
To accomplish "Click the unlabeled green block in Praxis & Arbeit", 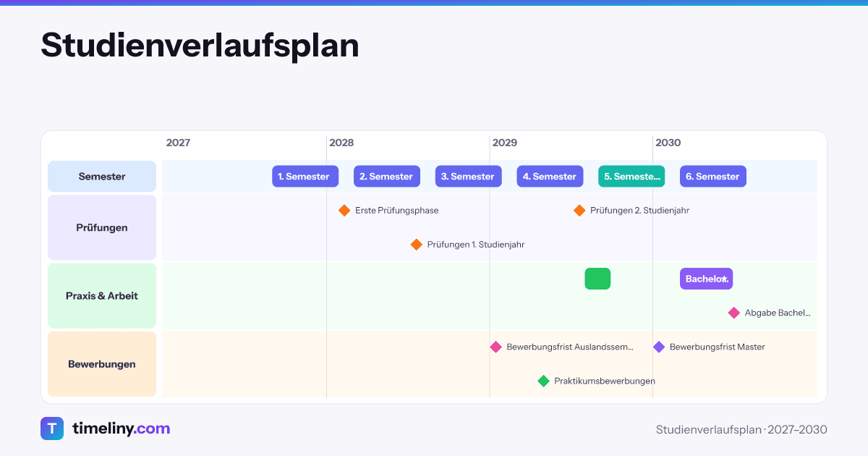I will click(597, 279).
